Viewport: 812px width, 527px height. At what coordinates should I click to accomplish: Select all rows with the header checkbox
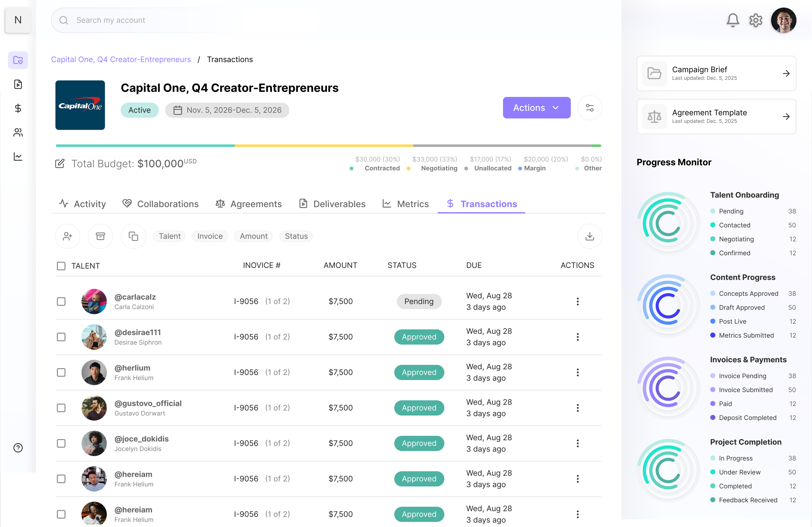[x=61, y=266]
